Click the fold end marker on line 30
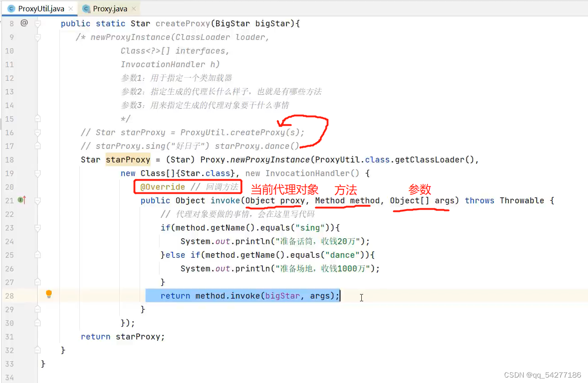 (38, 323)
